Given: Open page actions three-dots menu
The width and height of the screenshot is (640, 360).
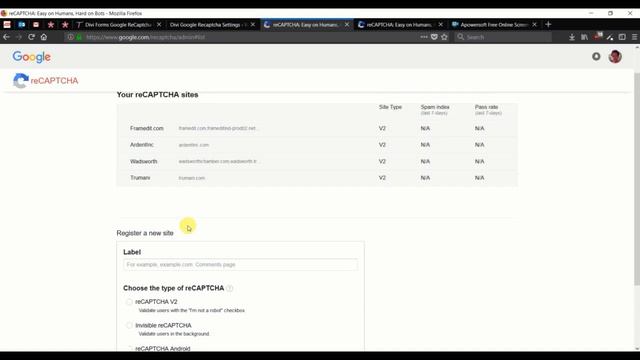Looking at the screenshot, I should (424, 37).
